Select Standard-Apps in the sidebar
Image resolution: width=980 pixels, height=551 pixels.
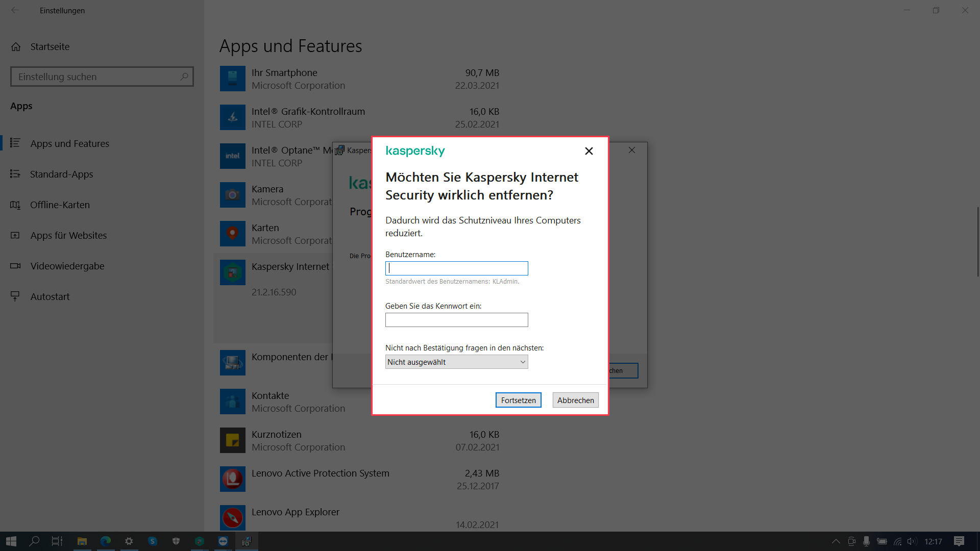pyautogui.click(x=61, y=174)
